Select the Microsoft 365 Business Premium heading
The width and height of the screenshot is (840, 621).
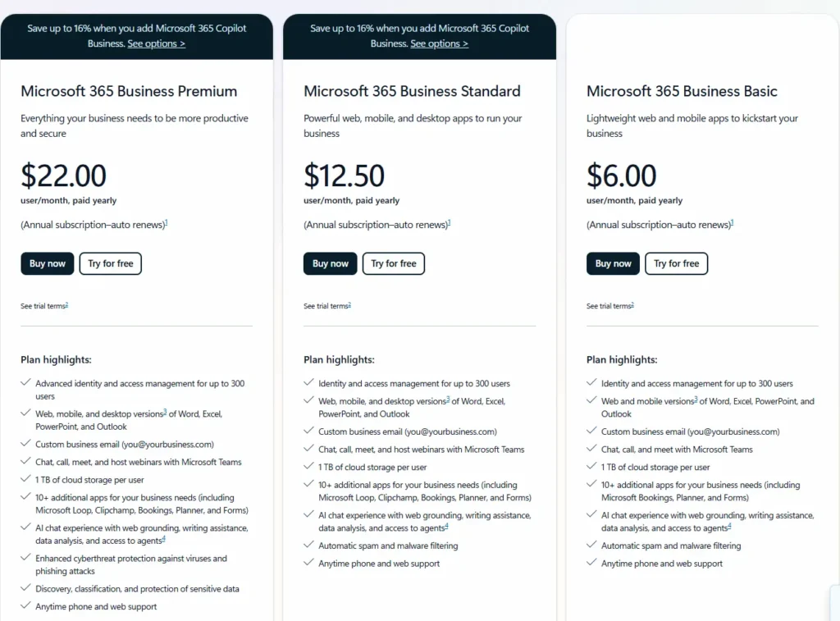[x=128, y=91]
